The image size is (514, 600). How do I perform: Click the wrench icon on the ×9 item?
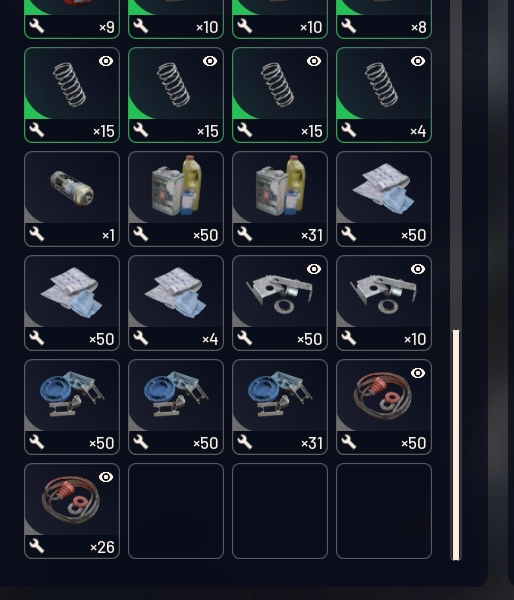[37, 26]
